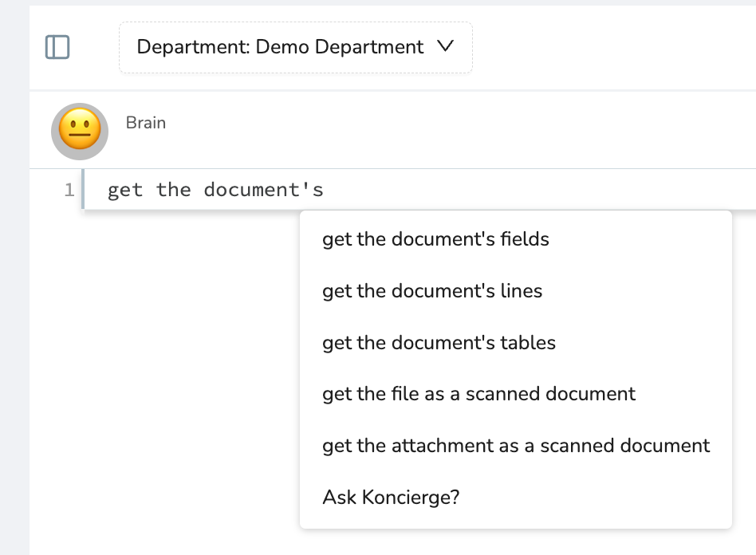This screenshot has width=756, height=555.
Task: Choose "get the document's lines" suggestion
Action: (x=432, y=291)
